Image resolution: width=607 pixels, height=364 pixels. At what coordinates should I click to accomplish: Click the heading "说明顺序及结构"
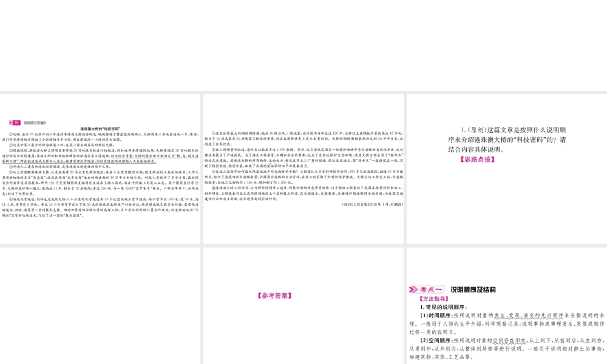473,289
